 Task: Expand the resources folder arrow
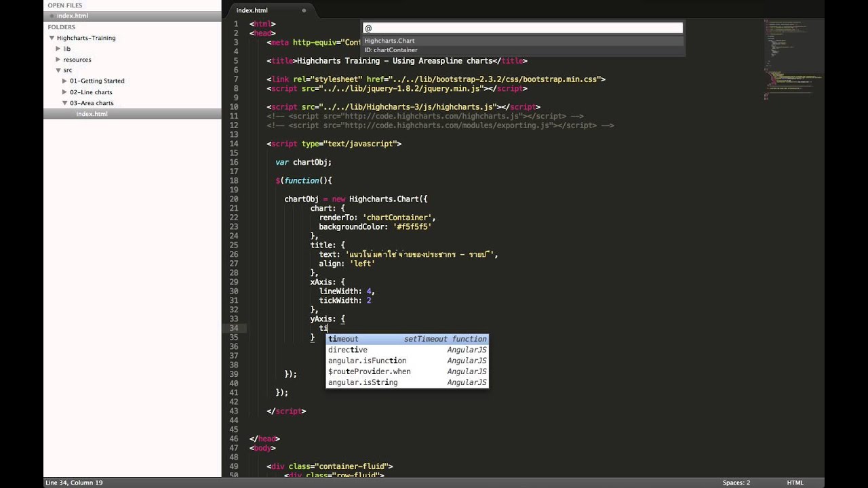[59, 60]
